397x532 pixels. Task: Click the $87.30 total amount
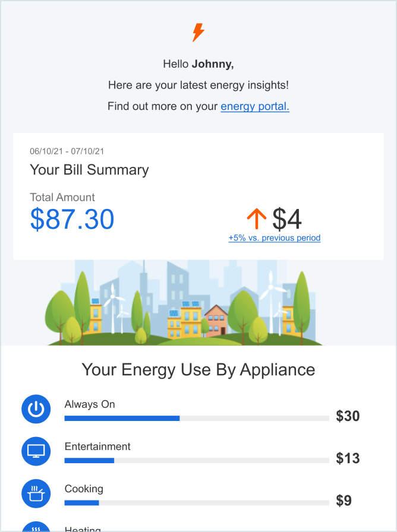[x=72, y=219]
